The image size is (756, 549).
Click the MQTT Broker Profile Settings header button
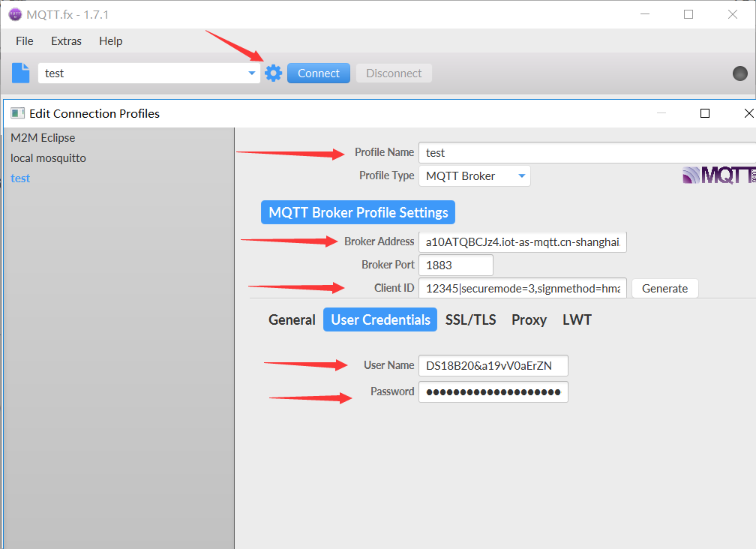(x=358, y=212)
